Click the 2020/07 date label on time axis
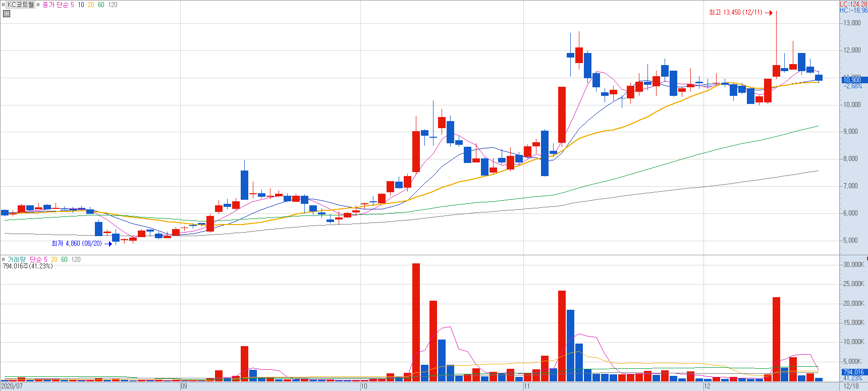 point(12,386)
